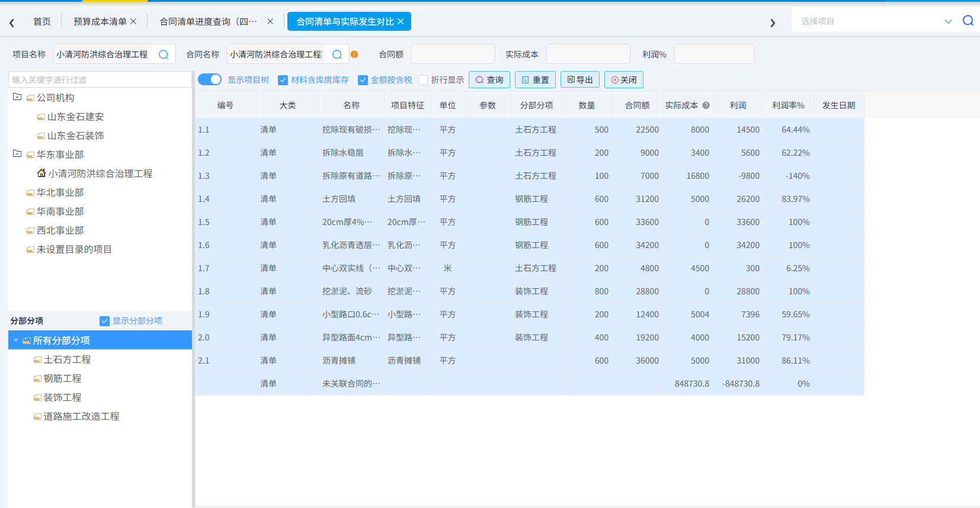980x508 pixels.
Task: Click the folder icon beside 华北事业部
Action: (x=30, y=193)
